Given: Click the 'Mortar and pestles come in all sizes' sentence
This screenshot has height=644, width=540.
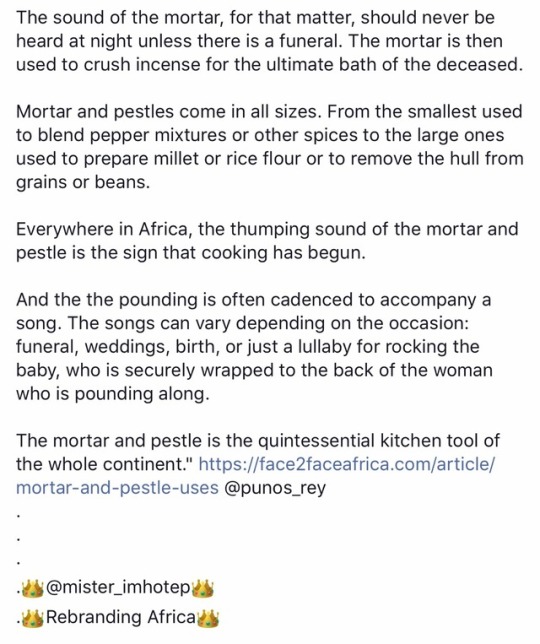Looking at the screenshot, I should pos(168,112).
